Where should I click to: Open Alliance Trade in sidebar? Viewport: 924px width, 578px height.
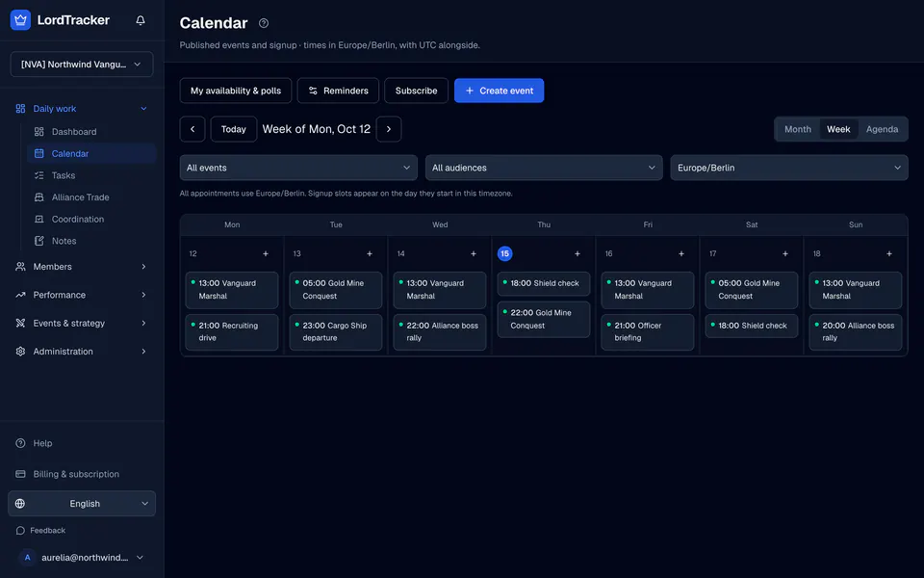pos(91,197)
